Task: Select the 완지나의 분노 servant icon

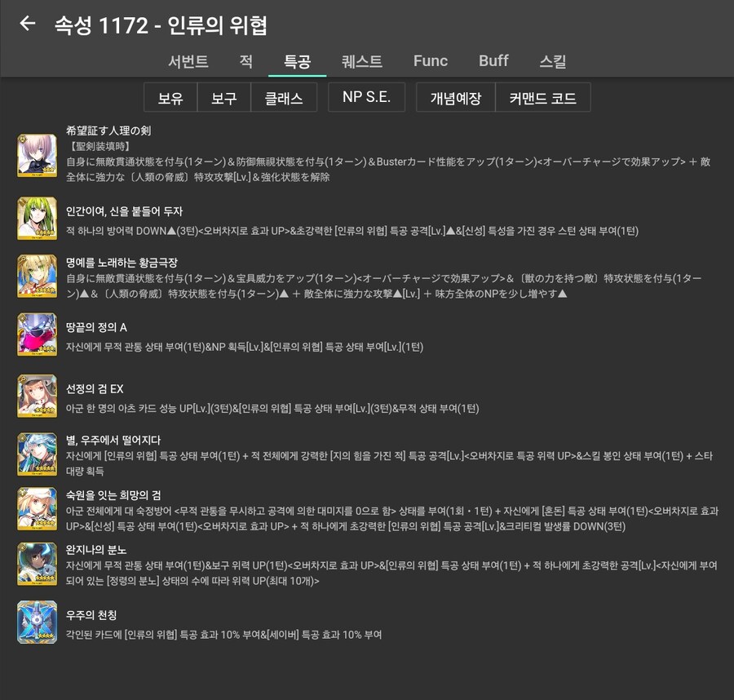Action: 37,563
